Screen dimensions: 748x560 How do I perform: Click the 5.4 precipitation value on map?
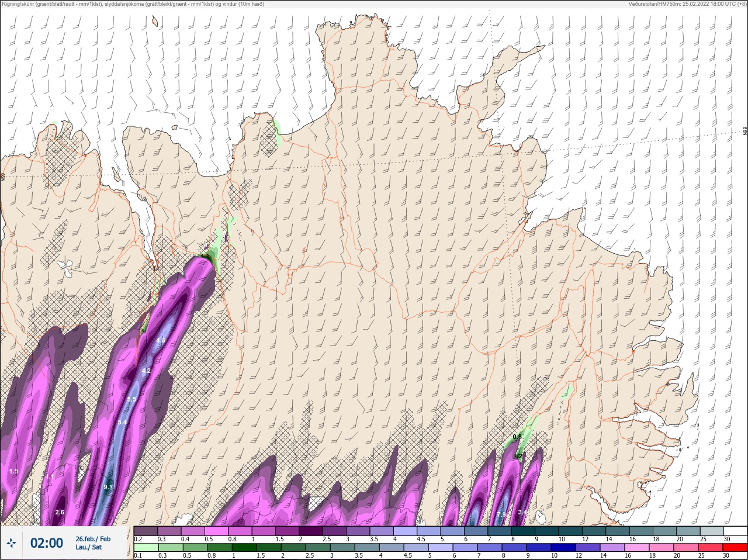click(122, 422)
